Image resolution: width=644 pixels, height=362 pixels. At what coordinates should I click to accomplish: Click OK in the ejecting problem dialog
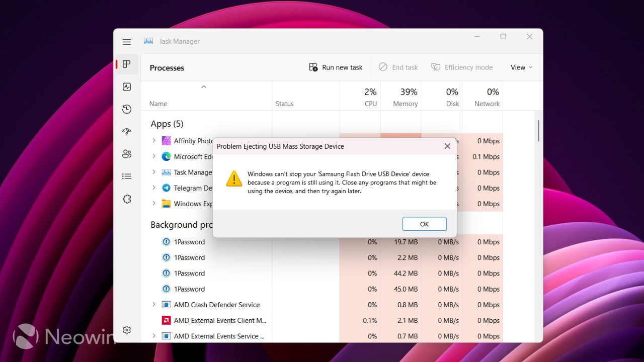pos(424,224)
